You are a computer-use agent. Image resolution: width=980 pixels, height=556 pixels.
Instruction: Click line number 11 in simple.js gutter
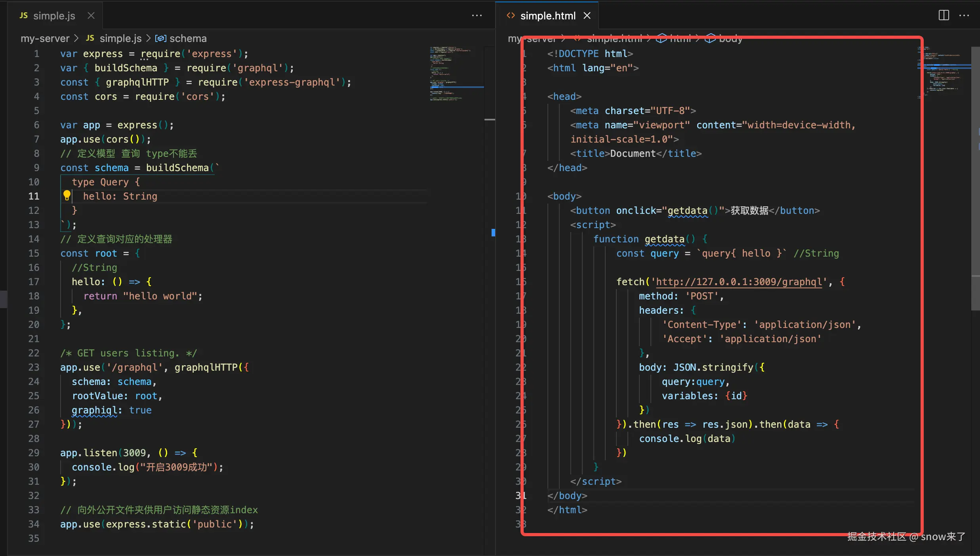point(34,196)
